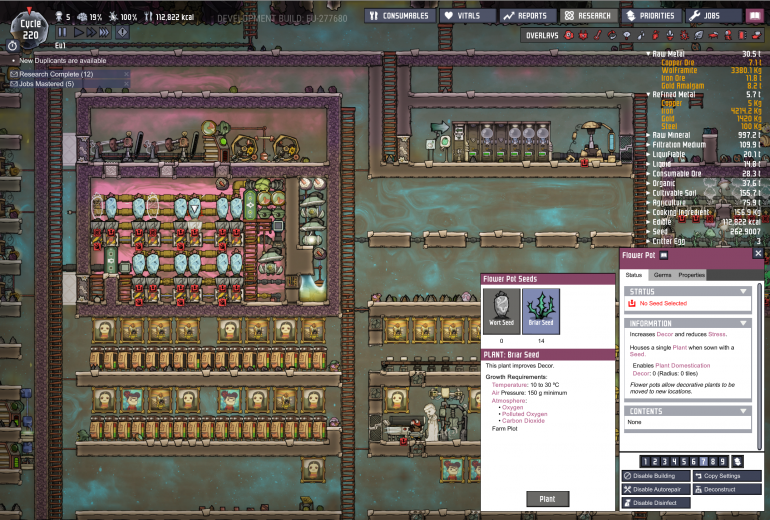Image resolution: width=770 pixels, height=520 pixels.
Task: Open the Reports menu
Action: (x=528, y=16)
